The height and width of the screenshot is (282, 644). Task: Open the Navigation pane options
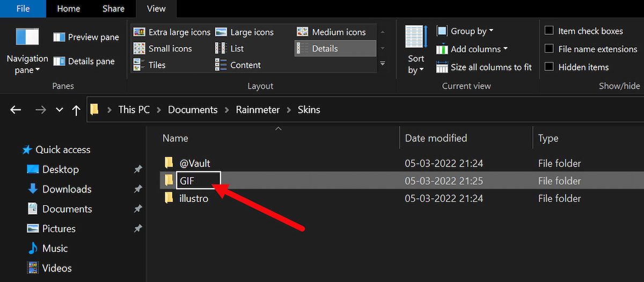click(27, 49)
